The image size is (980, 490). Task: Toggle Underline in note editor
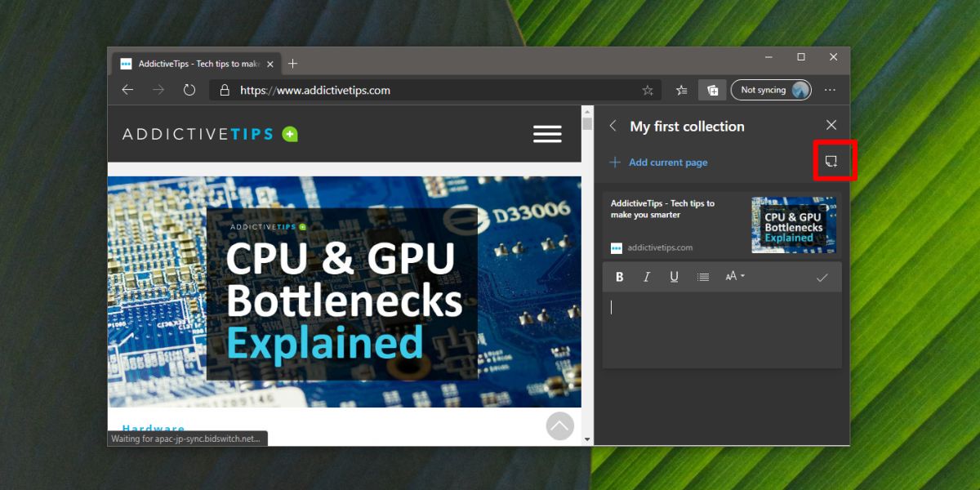674,277
